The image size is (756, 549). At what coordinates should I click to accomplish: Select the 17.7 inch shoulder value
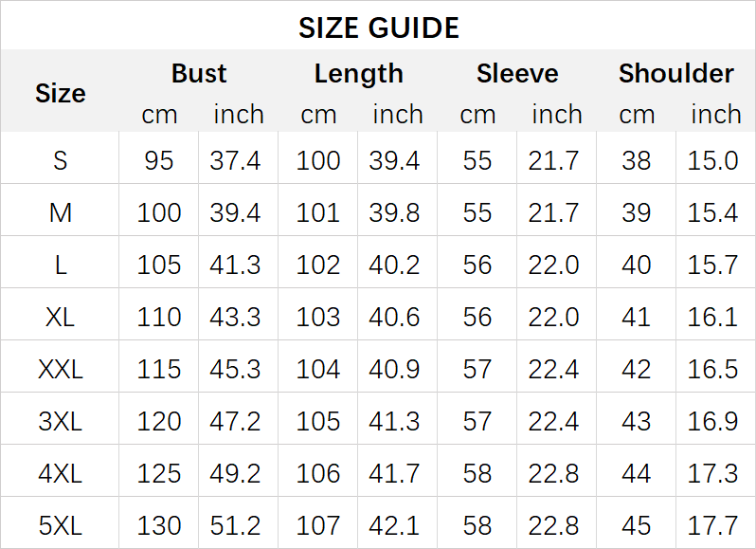coord(712,525)
